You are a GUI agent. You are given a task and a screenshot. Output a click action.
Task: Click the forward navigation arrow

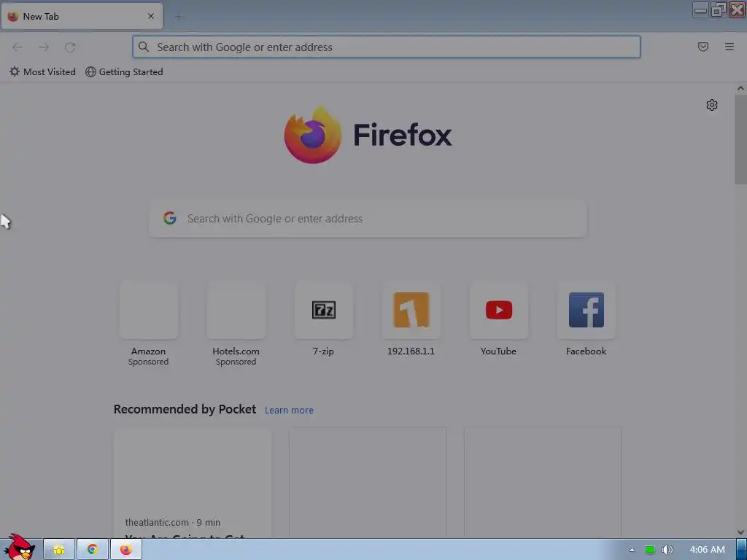(44, 47)
